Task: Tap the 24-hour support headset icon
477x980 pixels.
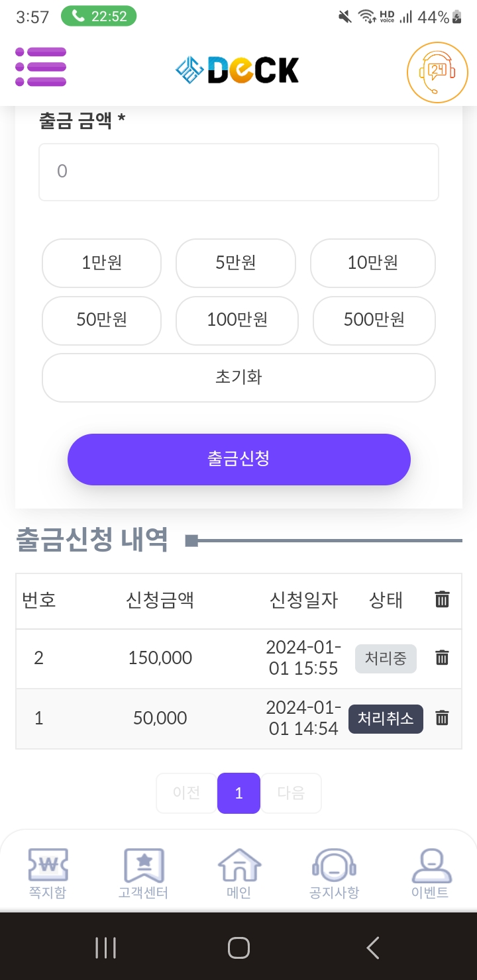Action: point(437,72)
